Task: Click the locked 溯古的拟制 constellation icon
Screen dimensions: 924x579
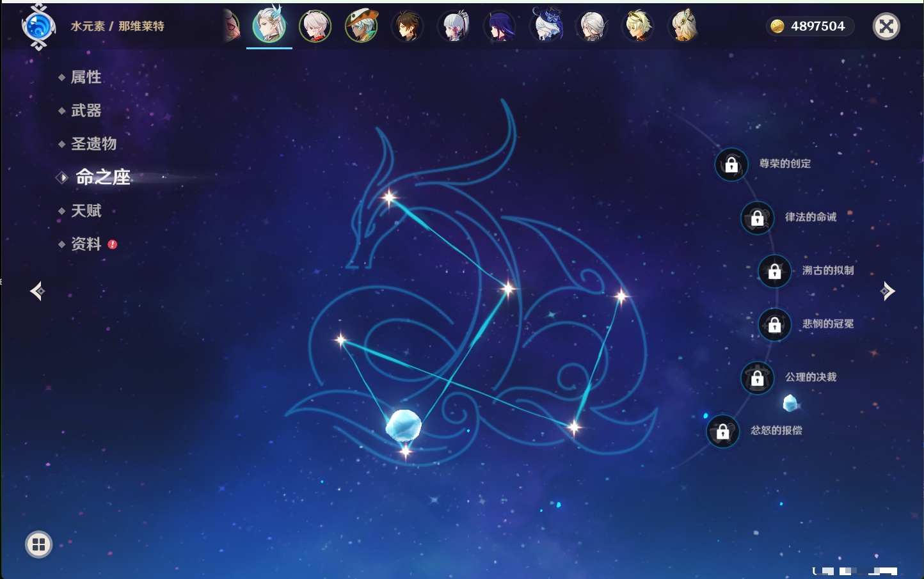Action: pyautogui.click(x=774, y=271)
